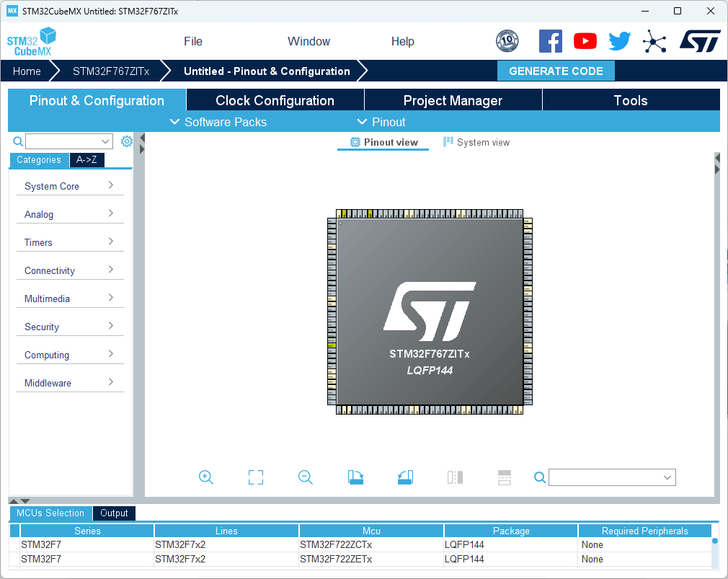The width and height of the screenshot is (728, 579).
Task: Click the ST logo icon
Action: tap(700, 41)
